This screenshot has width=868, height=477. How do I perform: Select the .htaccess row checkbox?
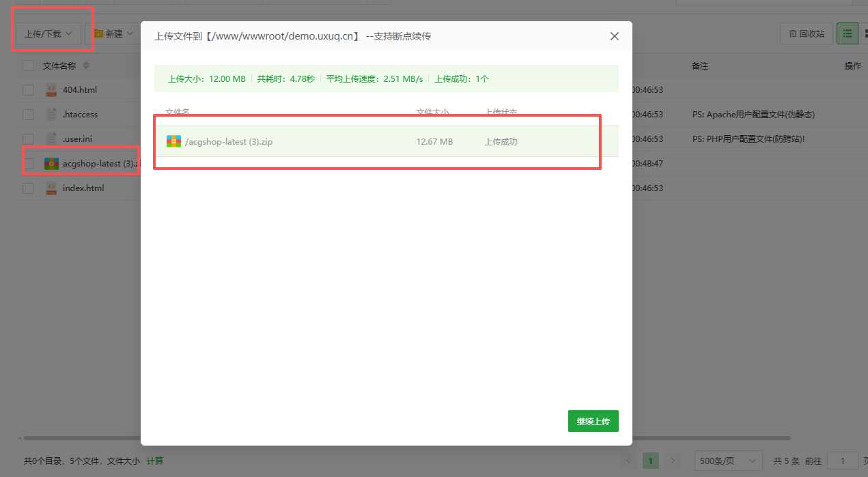tap(28, 115)
